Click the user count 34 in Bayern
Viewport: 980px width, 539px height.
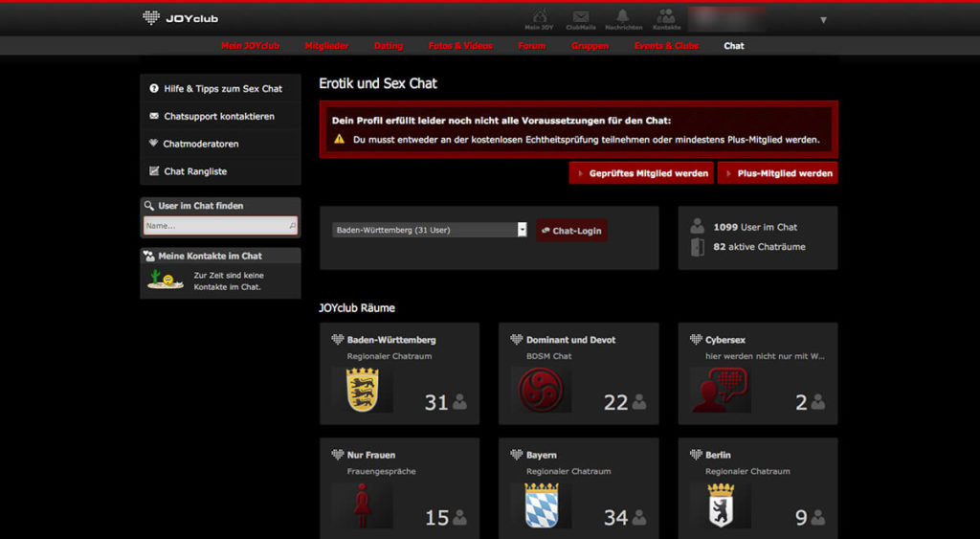pyautogui.click(x=615, y=518)
